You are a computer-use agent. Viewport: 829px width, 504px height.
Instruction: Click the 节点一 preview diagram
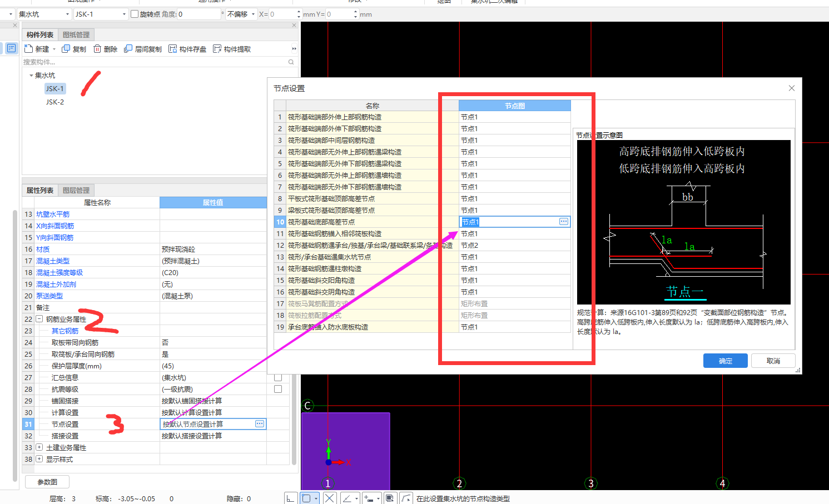coord(684,222)
